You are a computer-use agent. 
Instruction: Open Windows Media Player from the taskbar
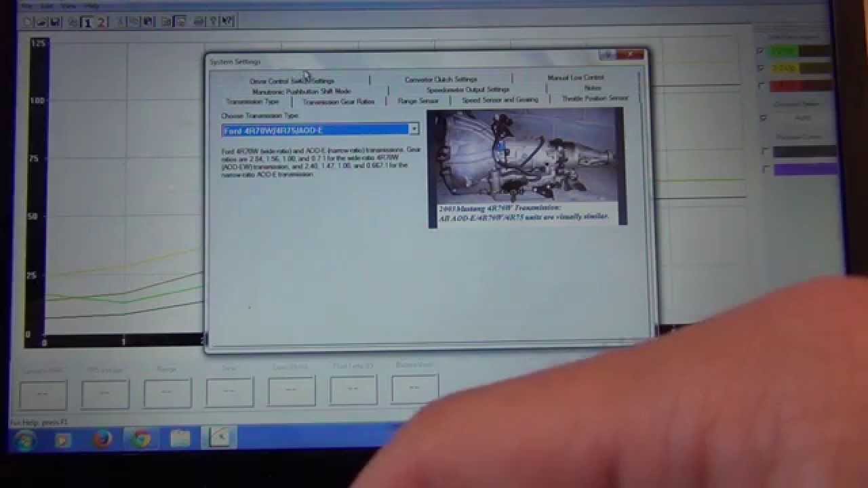(62, 441)
